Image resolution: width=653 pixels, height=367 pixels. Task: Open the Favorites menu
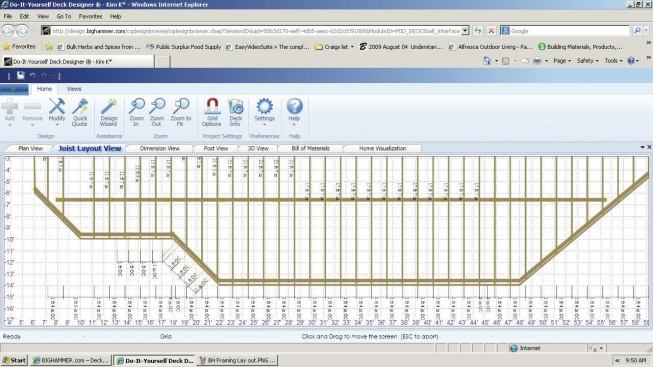point(90,16)
